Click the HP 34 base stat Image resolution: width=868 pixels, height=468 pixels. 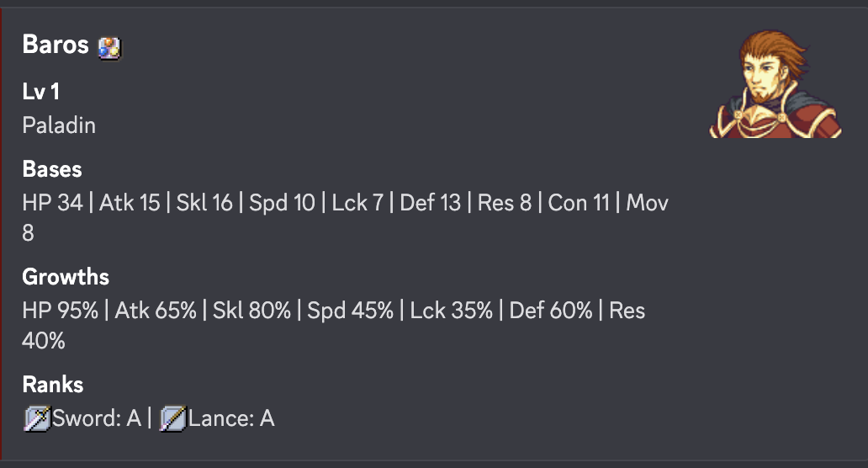click(52, 203)
